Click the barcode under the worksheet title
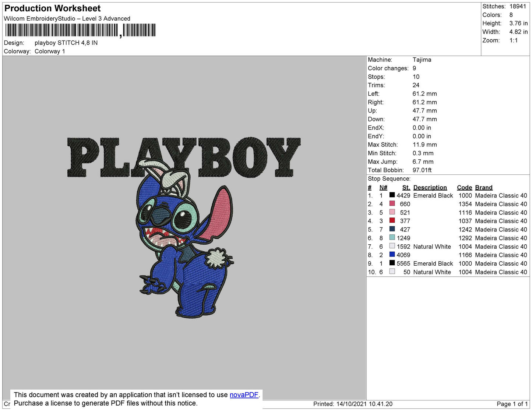Viewport: 532px width, 411px height. point(80,30)
